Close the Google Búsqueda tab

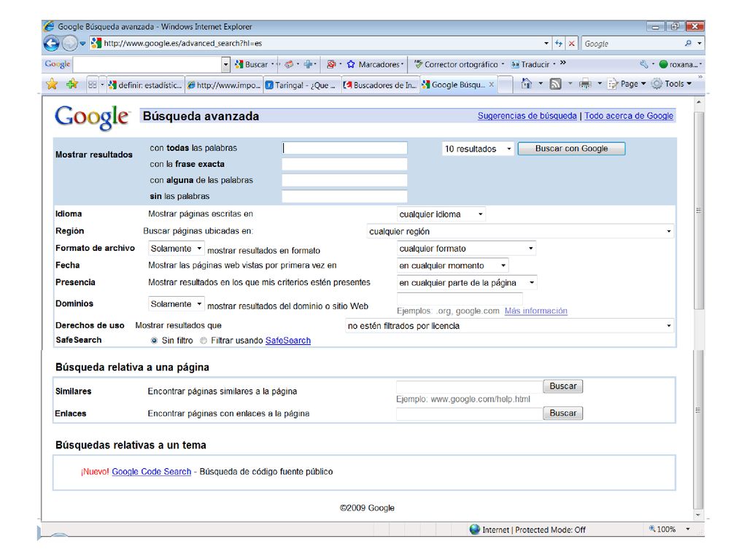[x=491, y=85]
